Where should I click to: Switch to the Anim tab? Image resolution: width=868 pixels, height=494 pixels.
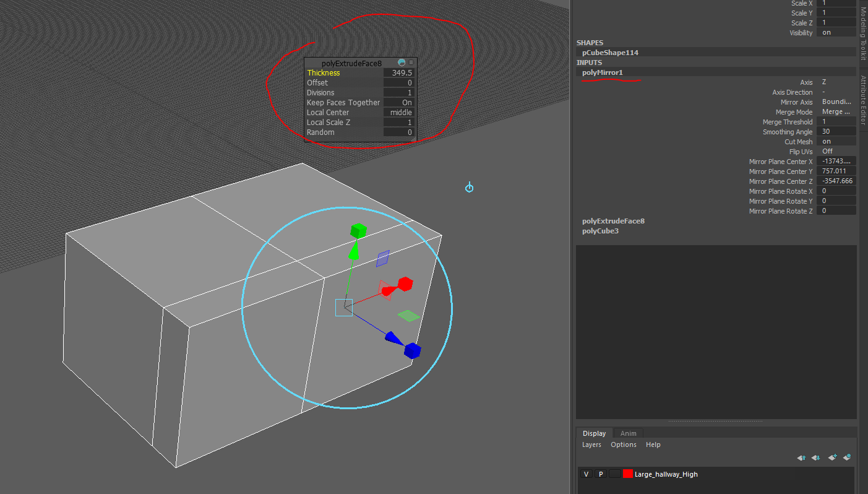(x=628, y=433)
